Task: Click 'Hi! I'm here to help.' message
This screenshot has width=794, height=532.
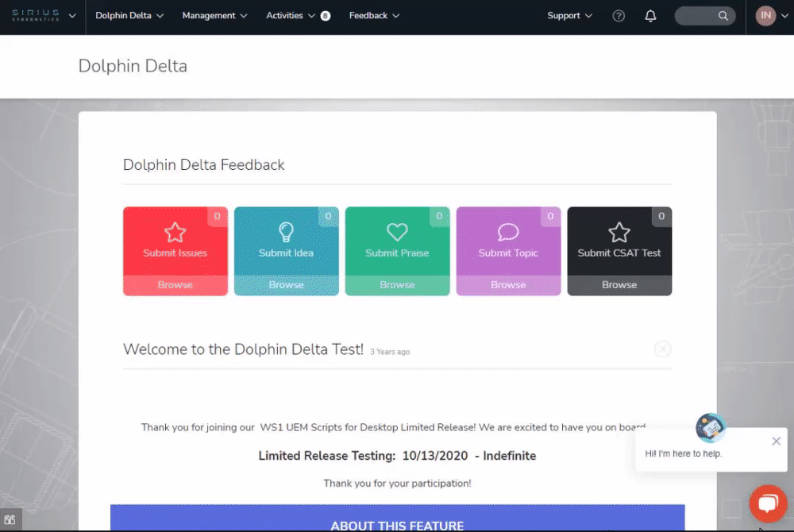Action: coord(684,454)
